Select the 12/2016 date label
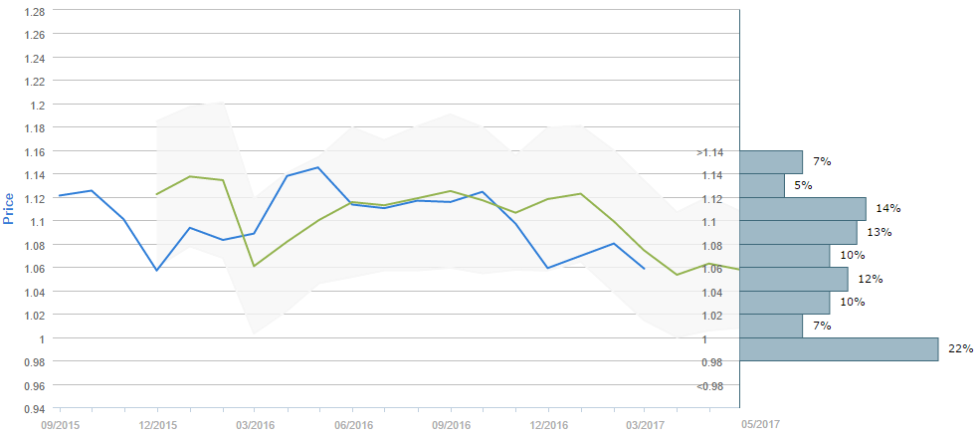This screenshot has width=980, height=438. [548, 424]
